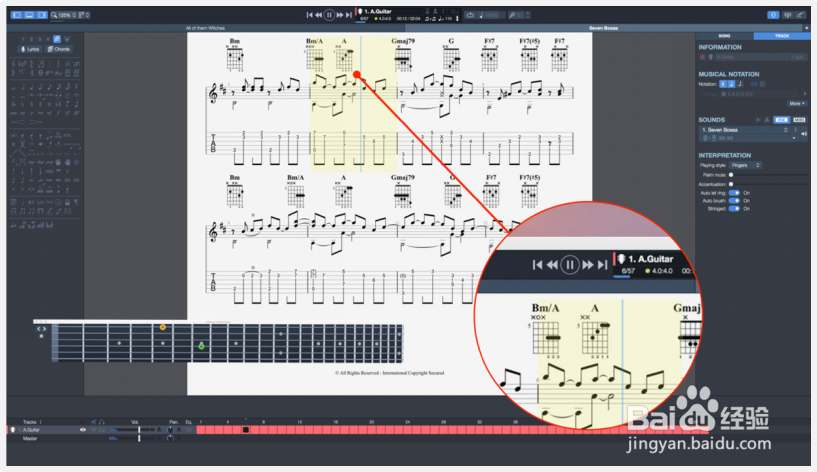
Task: Toggle tablature notation display
Action: pos(731,84)
